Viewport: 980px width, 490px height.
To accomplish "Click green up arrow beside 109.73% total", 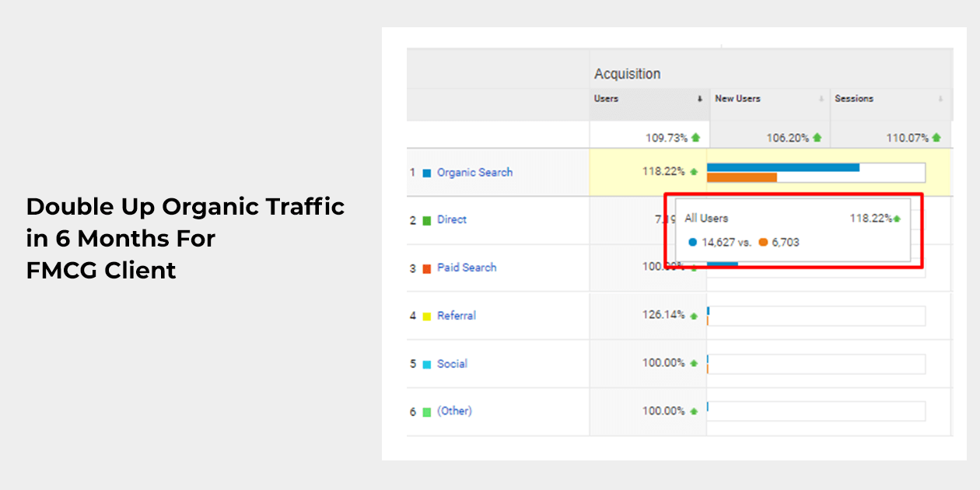I will coord(695,138).
